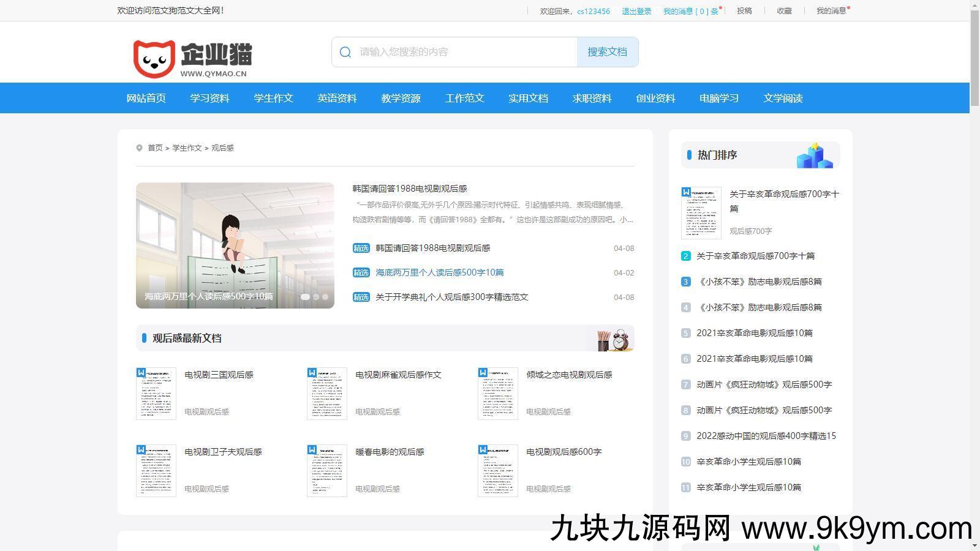Switch to the third carousel dot

325,297
